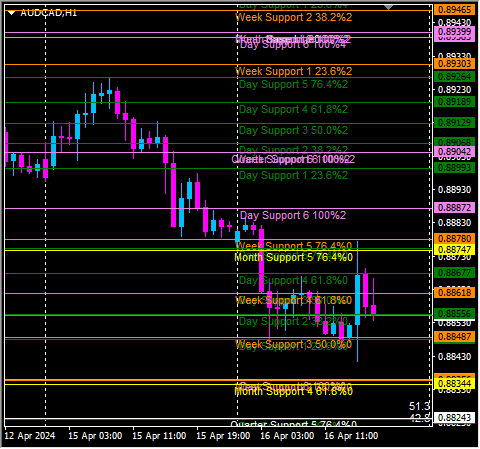Select the 'Month Support 5 76.4%0' label
The height and width of the screenshot is (449, 480).
coord(293,257)
